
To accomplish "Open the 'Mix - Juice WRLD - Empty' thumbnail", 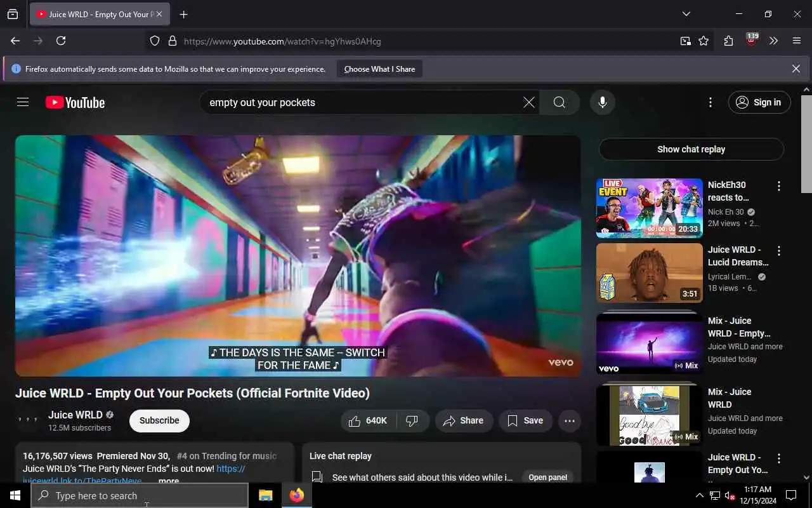I will tap(649, 343).
